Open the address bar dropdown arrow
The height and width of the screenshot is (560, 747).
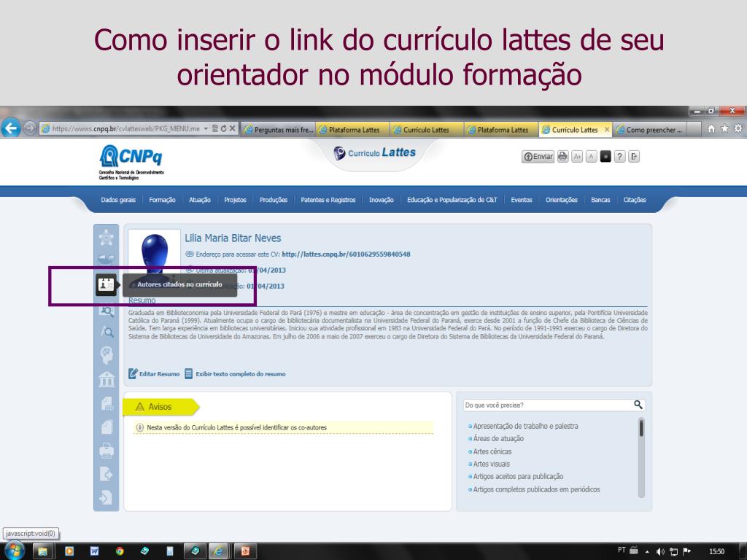[206, 128]
